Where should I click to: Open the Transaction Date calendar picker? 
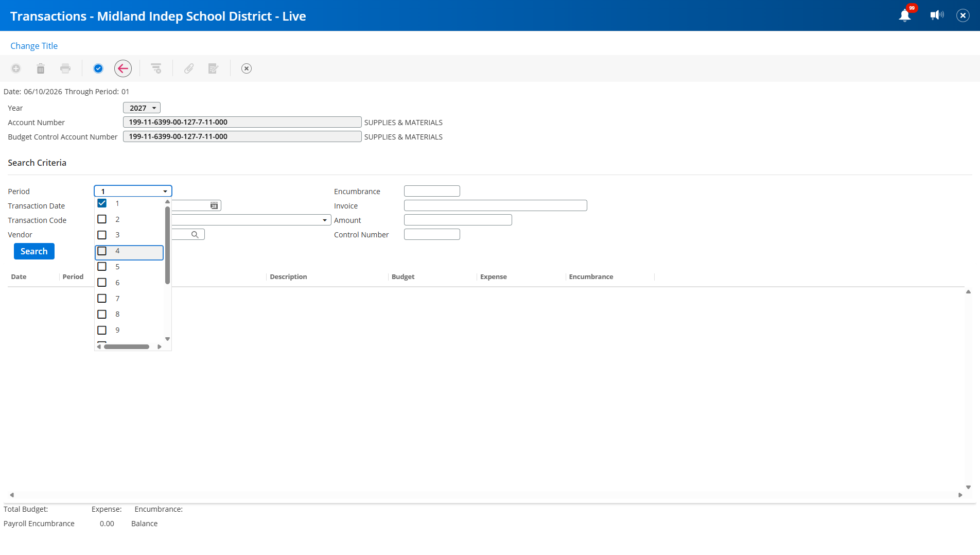click(214, 206)
